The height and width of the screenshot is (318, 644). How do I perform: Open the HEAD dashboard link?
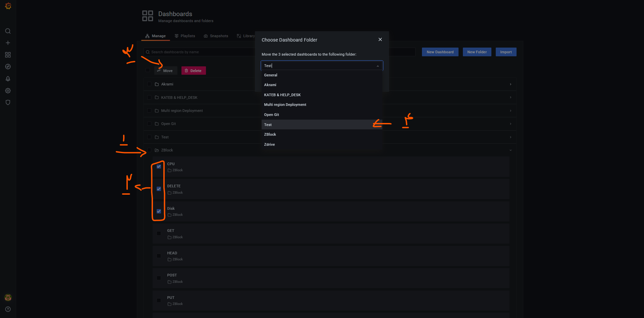point(172,253)
